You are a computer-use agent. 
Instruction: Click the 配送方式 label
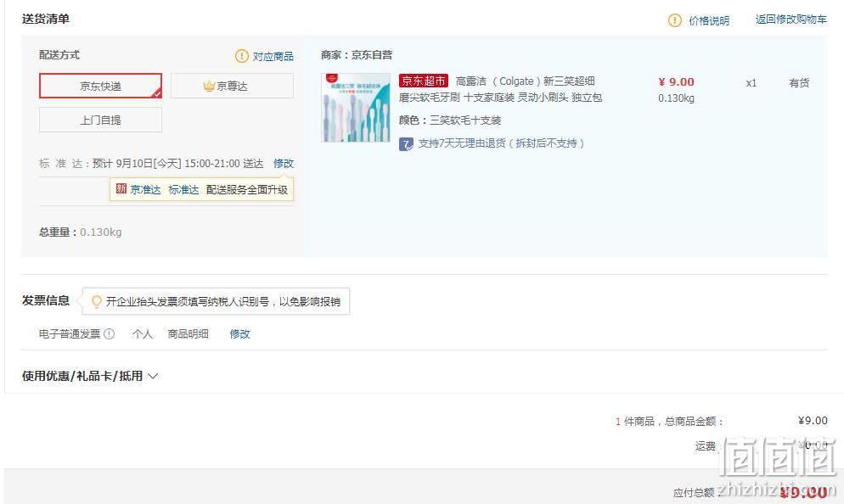click(59, 55)
